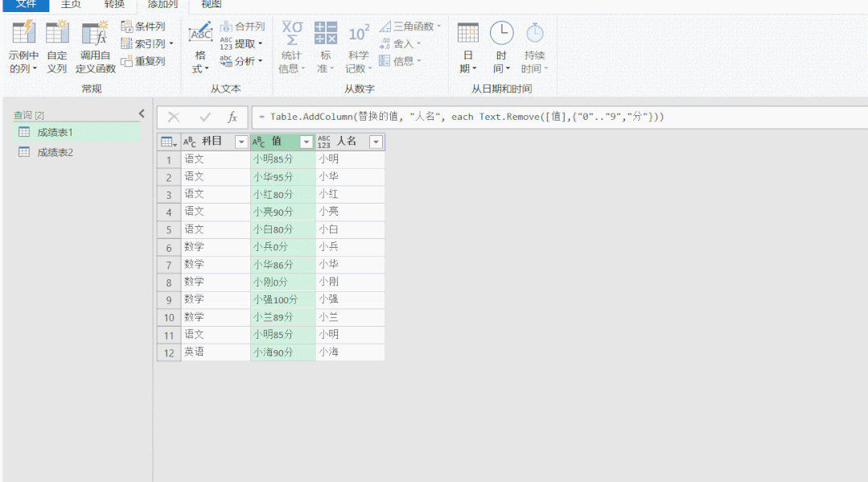The image size is (868, 482).
Task: Open the Information (信息) menu
Action: pyautogui.click(x=401, y=61)
